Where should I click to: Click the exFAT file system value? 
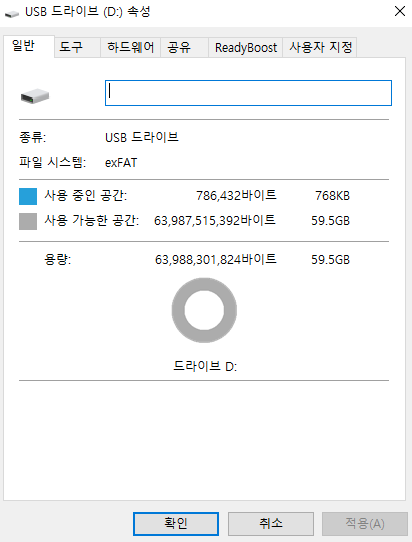[x=121, y=162]
